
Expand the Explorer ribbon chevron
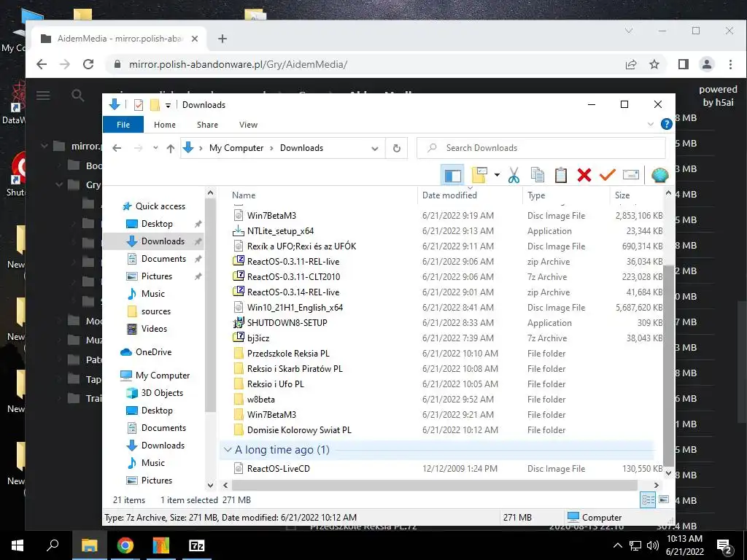pos(650,124)
